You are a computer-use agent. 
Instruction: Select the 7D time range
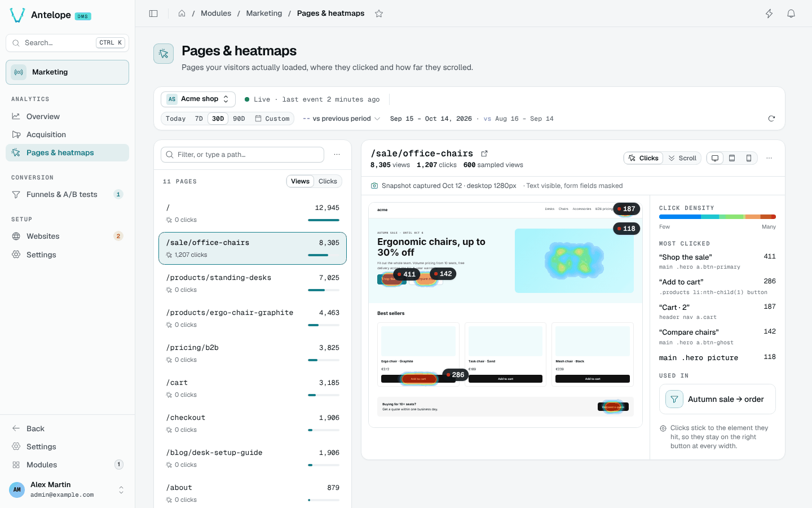(198, 119)
